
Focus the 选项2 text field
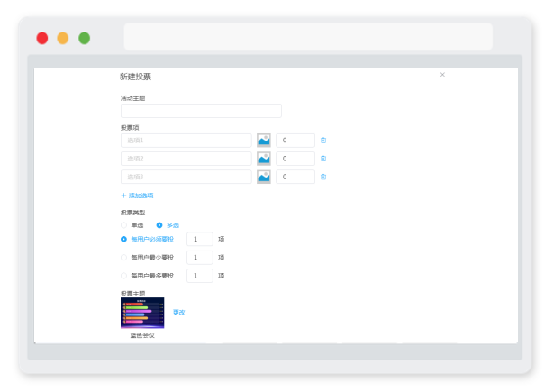pos(186,159)
